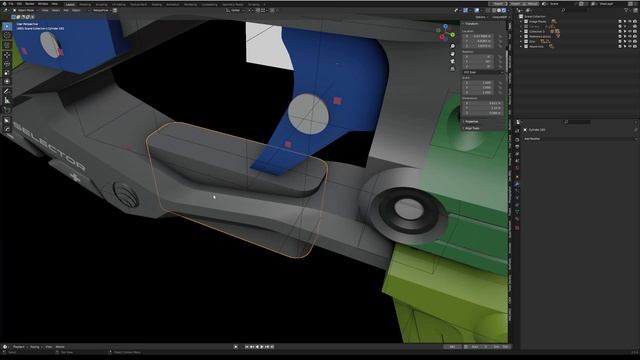Image resolution: width=640 pixels, height=360 pixels.
Task: Open the XYZ Euler rotation mode dropdown
Action: point(483,72)
